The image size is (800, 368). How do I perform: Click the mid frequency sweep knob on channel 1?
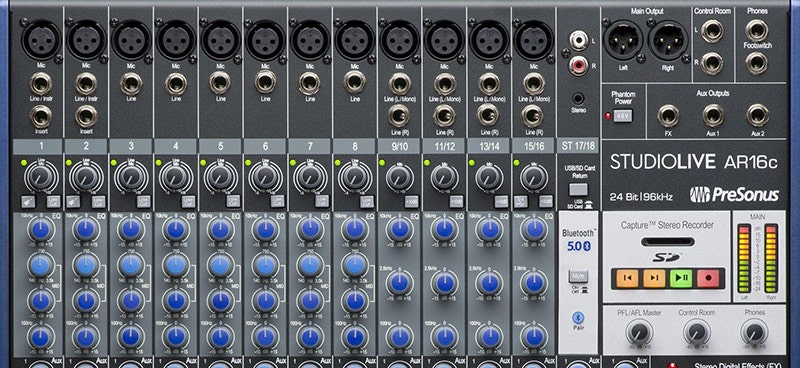(41, 265)
